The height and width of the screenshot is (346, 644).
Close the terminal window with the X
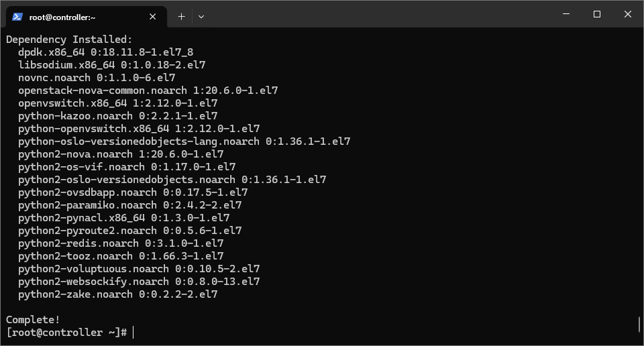pos(628,14)
